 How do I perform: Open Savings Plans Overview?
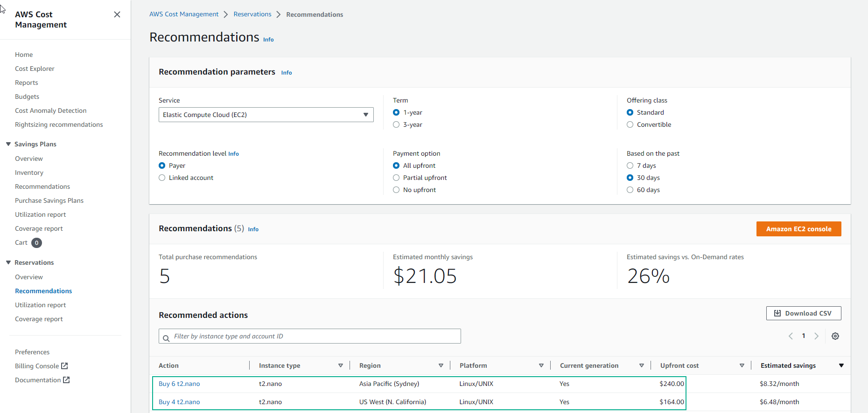pos(29,158)
